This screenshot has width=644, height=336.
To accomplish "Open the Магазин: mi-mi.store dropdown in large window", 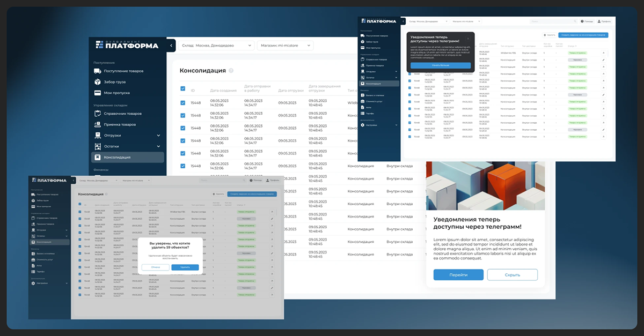I will coord(285,46).
